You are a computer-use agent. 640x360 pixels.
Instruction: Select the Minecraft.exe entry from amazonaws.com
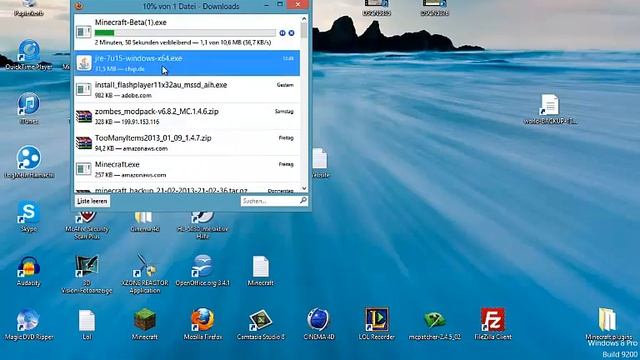(187, 169)
